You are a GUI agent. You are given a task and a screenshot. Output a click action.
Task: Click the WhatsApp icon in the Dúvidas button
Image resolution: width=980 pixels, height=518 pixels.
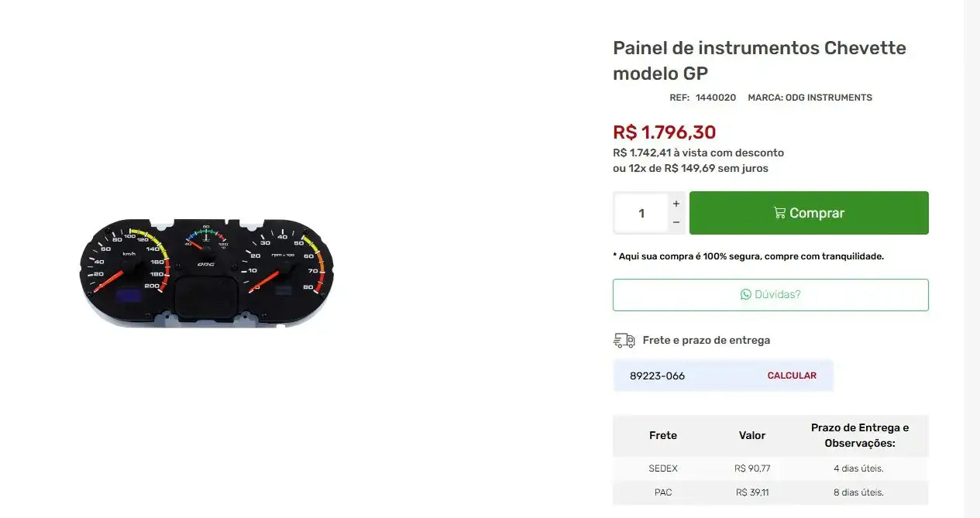[x=744, y=294]
